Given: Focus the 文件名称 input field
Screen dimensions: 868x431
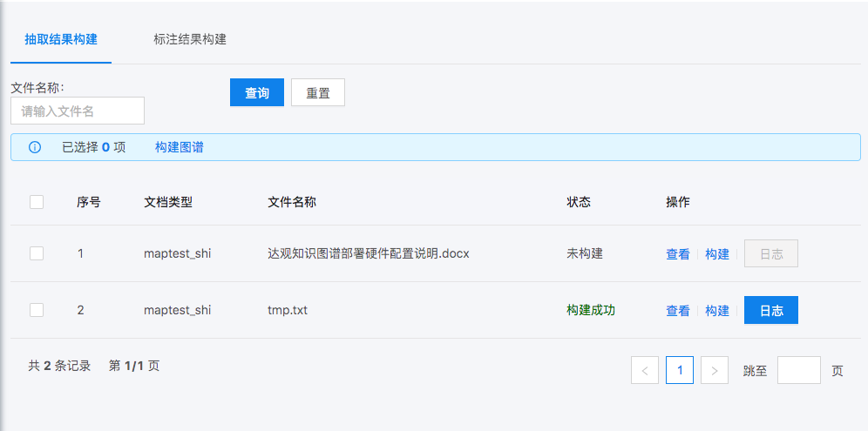Looking at the screenshot, I should 78,111.
